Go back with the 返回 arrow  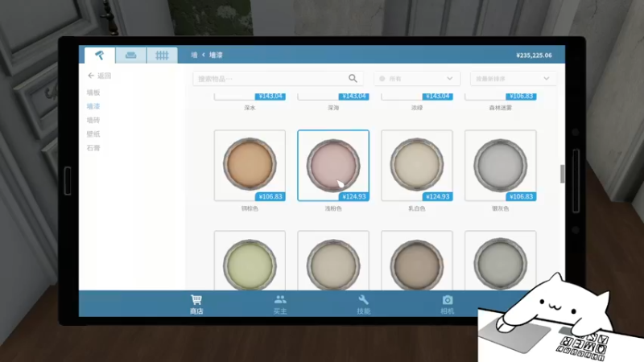(x=99, y=76)
